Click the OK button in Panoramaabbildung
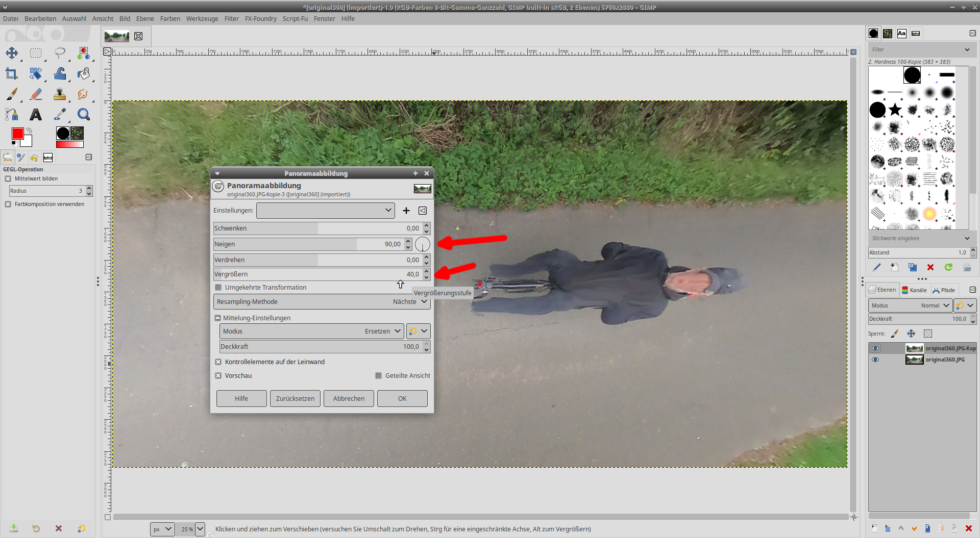 (402, 399)
